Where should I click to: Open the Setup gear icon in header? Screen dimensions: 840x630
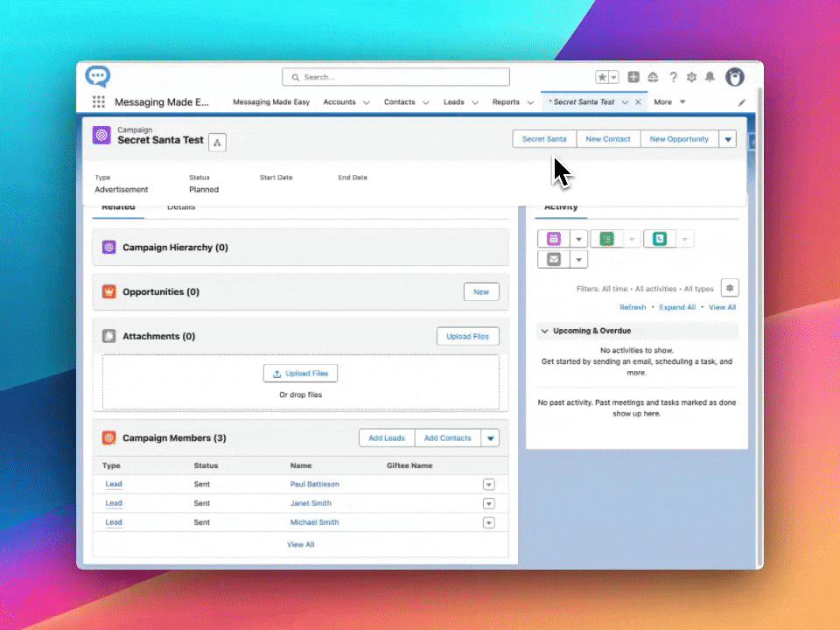pos(691,77)
